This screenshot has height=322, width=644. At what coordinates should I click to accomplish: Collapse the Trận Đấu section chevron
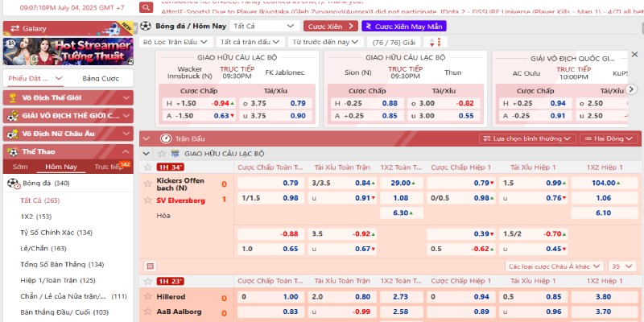pyautogui.click(x=146, y=138)
